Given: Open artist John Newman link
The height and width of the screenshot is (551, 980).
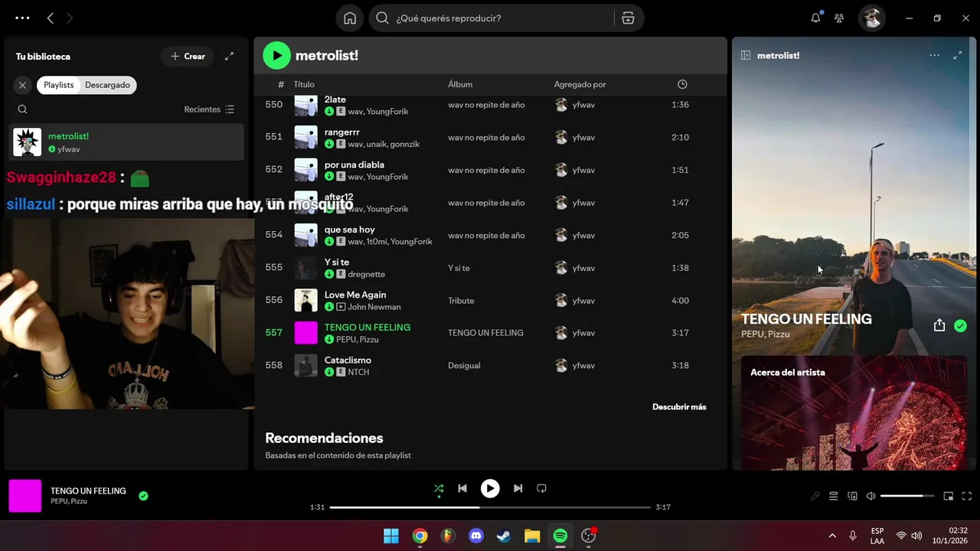Looking at the screenshot, I should coord(374,307).
